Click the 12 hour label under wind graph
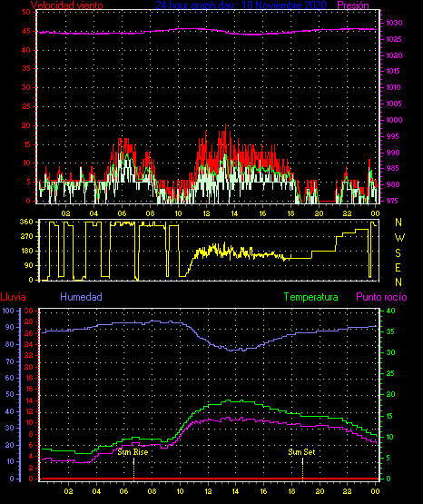The image size is (423, 504). coord(206,213)
